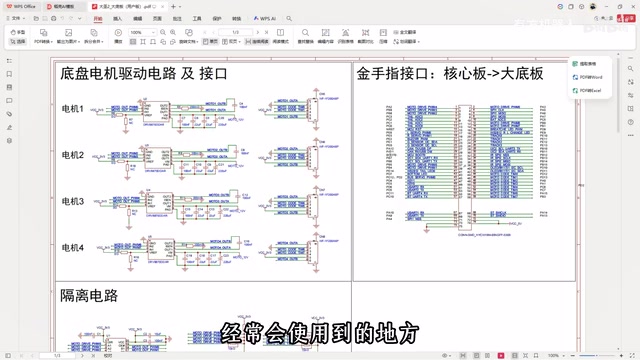The image size is (640, 360).
Task: Switch to 转换 ribbon tab
Action: [236, 19]
